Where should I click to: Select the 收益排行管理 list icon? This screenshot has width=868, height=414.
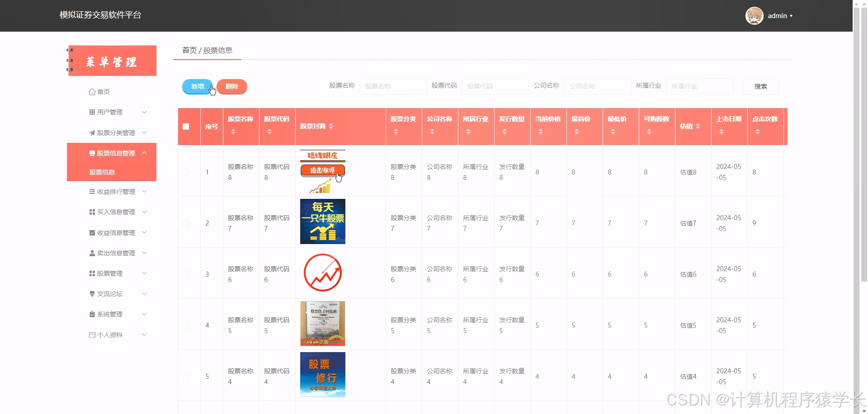point(92,191)
